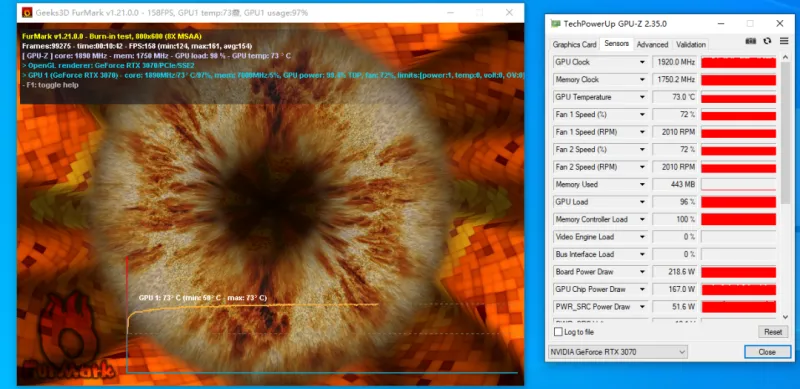Click the 'F1: toggle help' text in FurMark

click(x=51, y=85)
